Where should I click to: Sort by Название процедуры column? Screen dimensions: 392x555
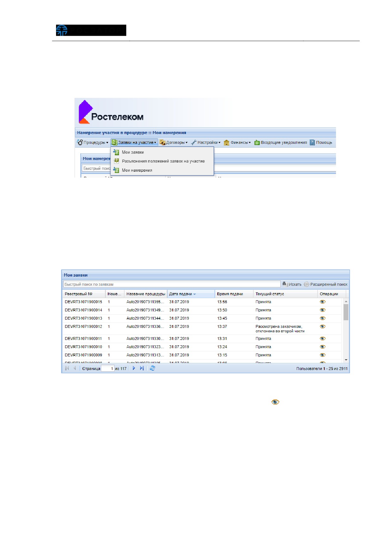(x=146, y=294)
